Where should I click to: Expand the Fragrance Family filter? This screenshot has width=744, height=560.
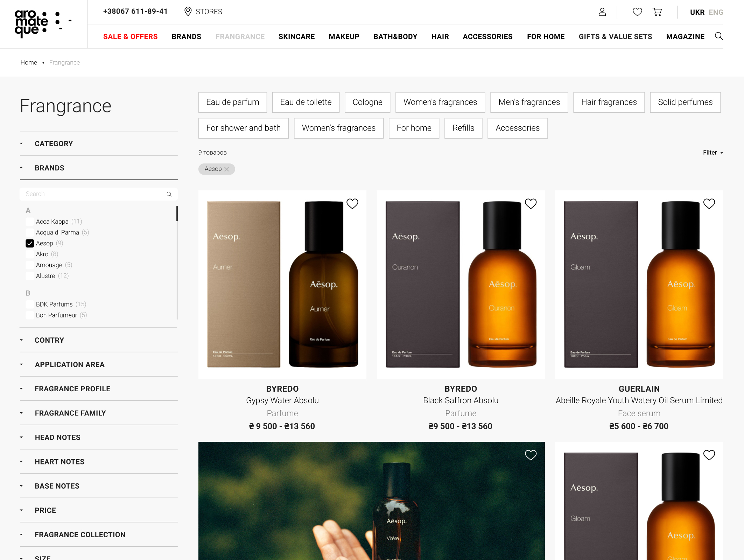99,413
